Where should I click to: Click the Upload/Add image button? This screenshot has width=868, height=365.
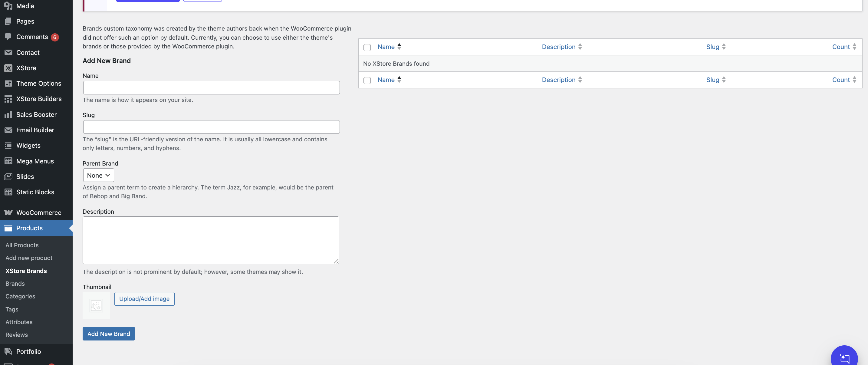pos(144,299)
